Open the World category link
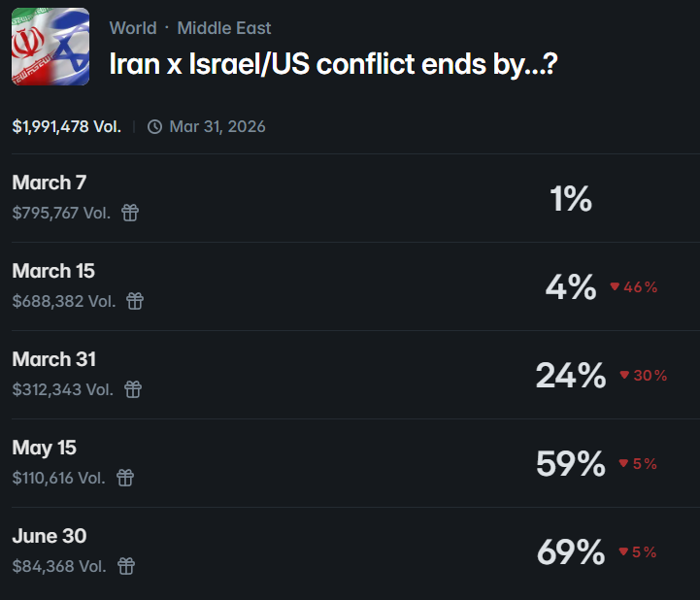This screenshot has height=600, width=700. 133,28
